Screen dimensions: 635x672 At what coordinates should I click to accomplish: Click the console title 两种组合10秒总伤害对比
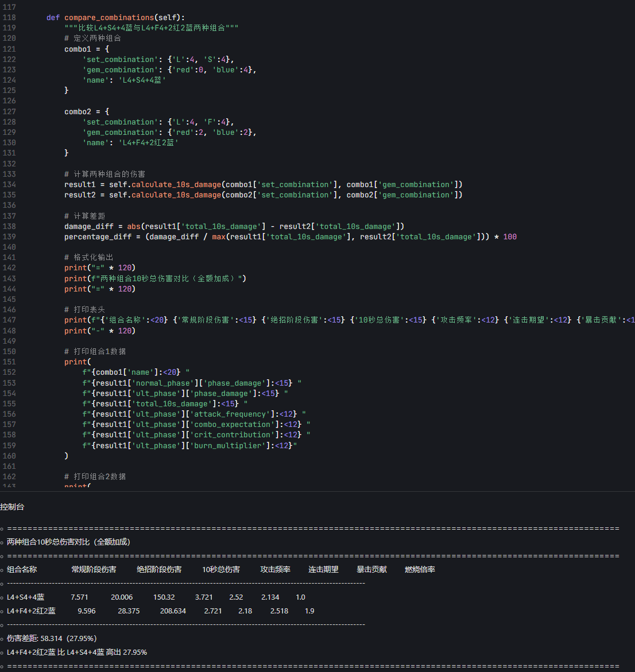tap(68, 542)
